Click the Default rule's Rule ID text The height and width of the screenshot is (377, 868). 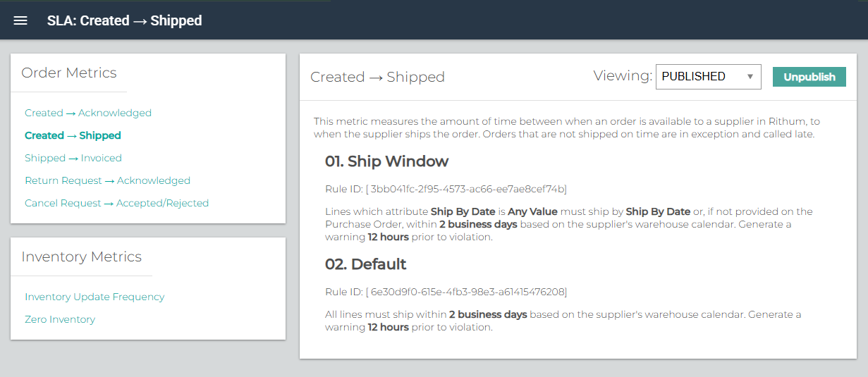(446, 292)
